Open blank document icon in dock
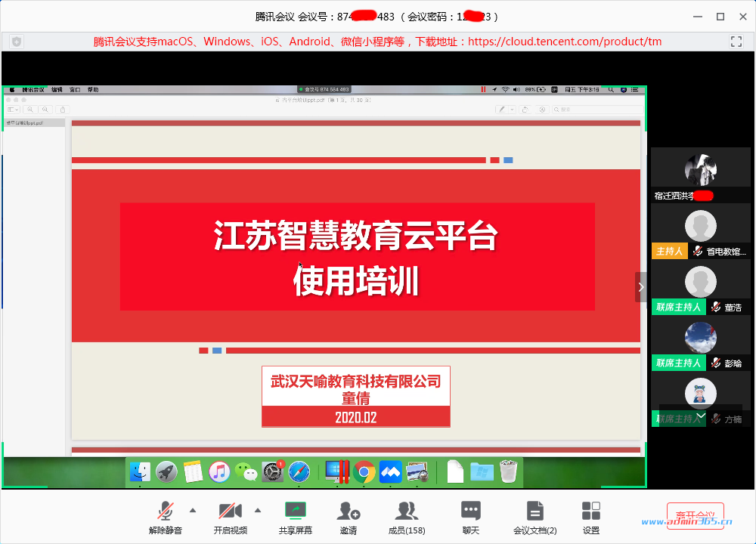Image resolution: width=756 pixels, height=544 pixels. coord(455,471)
